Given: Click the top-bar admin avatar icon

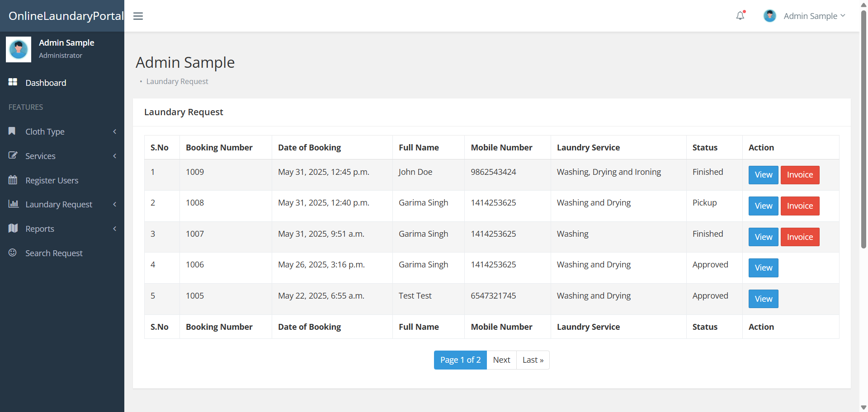Looking at the screenshot, I should pyautogui.click(x=769, y=16).
